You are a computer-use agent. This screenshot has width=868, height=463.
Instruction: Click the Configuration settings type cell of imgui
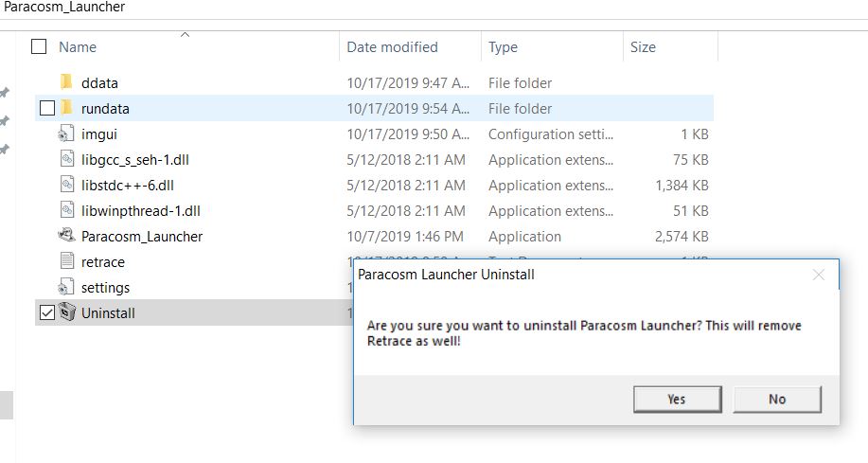551,134
